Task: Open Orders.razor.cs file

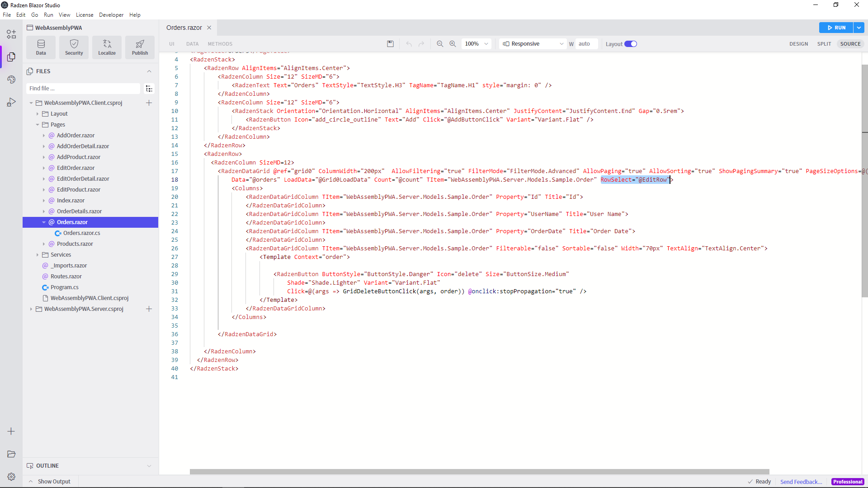Action: coord(82,233)
